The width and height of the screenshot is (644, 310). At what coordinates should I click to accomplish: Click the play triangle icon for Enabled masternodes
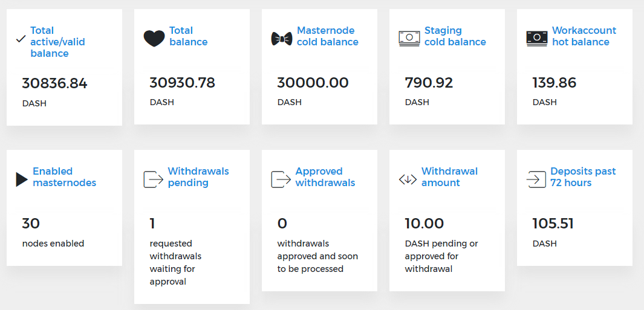tap(22, 179)
